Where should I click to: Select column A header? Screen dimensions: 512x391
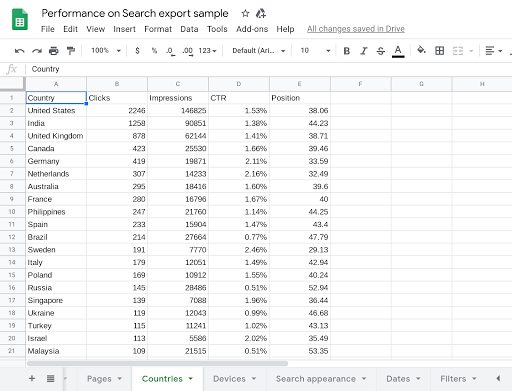tap(56, 84)
